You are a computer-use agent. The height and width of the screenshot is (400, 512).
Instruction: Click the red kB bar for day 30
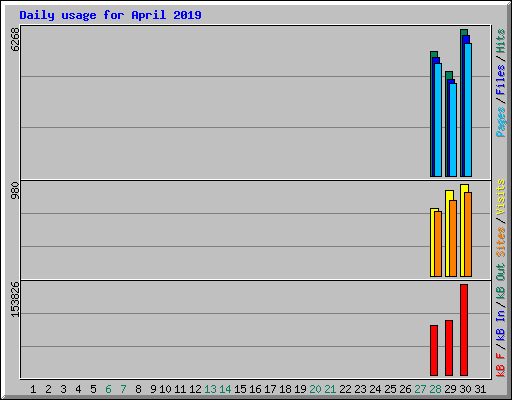click(464, 330)
